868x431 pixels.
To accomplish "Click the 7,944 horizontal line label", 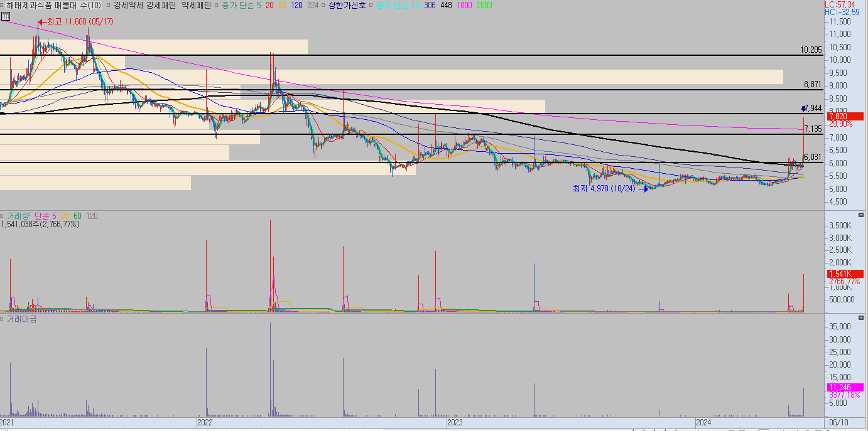I will [x=813, y=109].
